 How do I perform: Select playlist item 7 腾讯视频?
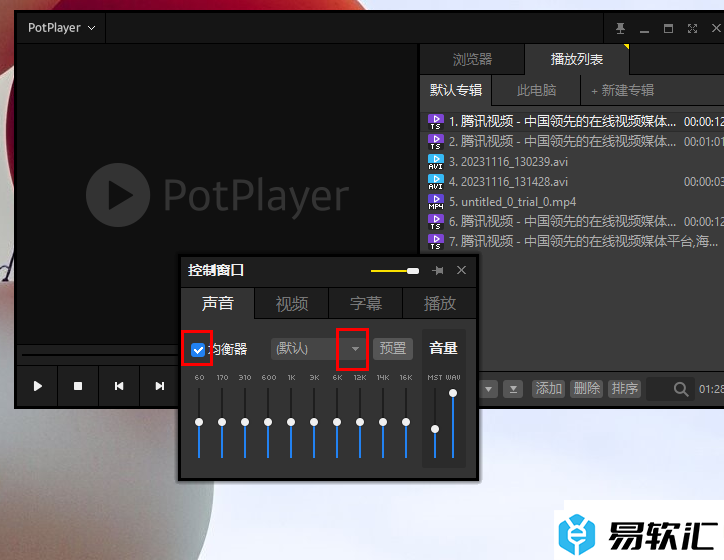pyautogui.click(x=573, y=241)
